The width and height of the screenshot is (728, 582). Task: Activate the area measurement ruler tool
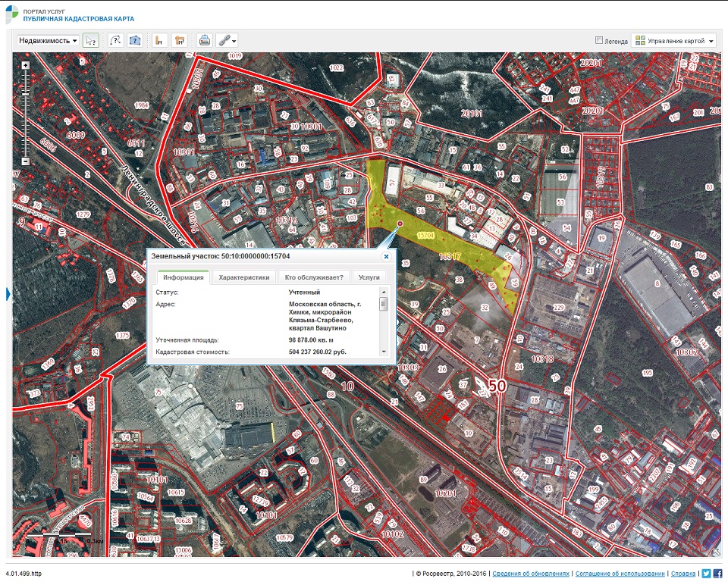[180, 41]
